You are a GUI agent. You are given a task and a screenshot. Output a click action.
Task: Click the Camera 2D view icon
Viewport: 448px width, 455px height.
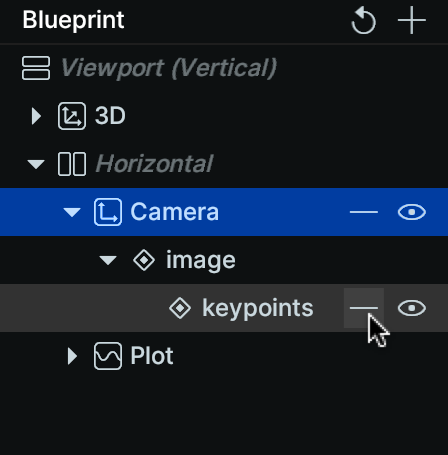click(108, 212)
